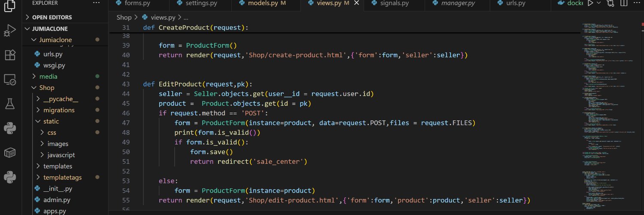Image resolution: width=644 pixels, height=215 pixels.
Task: Open editor More Actions ellipsis
Action: [x=637, y=3]
